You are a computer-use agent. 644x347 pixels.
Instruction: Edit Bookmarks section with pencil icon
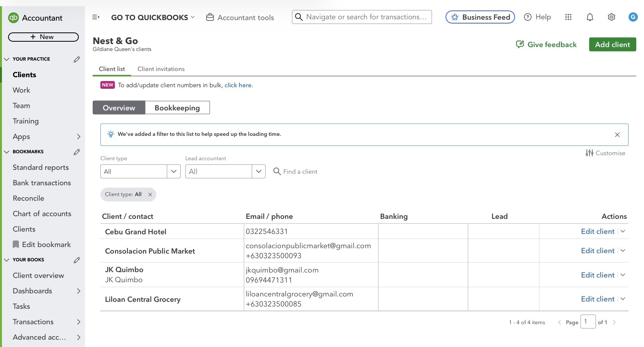77,152
